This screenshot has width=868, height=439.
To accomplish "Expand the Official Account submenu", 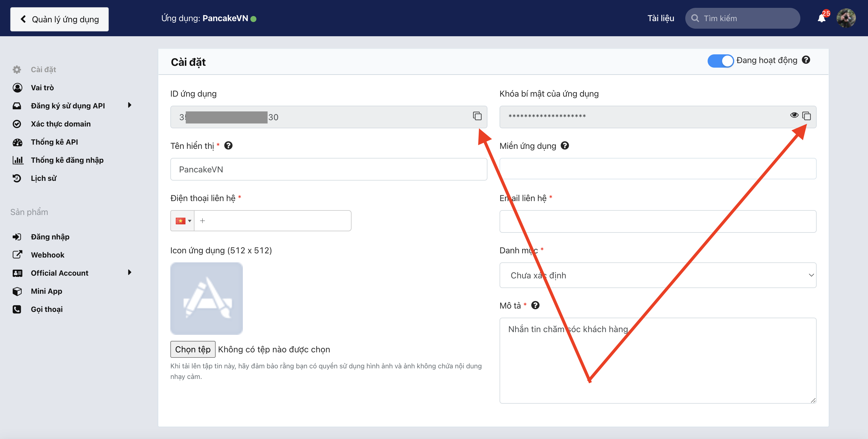I will coord(129,273).
